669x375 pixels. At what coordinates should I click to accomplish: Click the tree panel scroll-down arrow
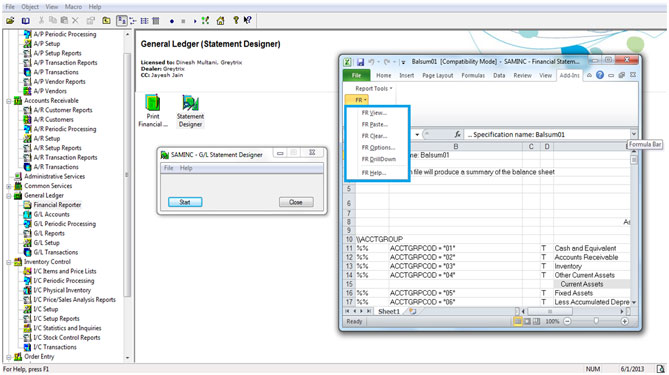[x=127, y=358]
